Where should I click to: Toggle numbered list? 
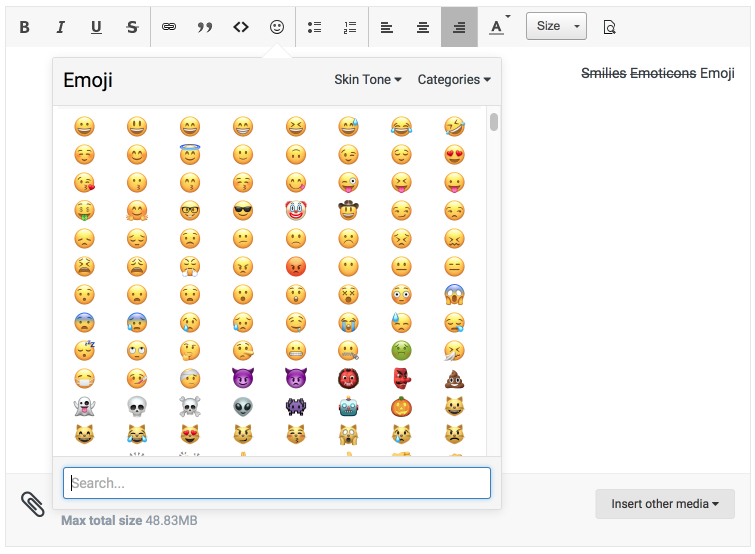[350, 27]
